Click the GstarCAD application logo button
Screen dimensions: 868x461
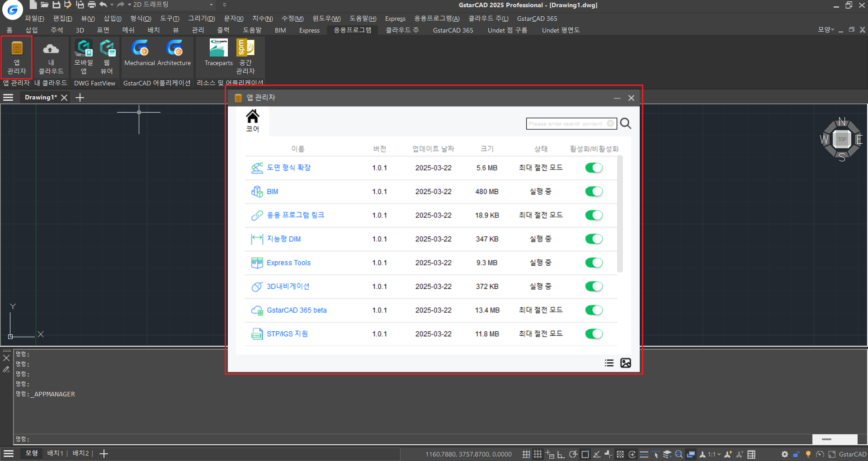[12, 9]
